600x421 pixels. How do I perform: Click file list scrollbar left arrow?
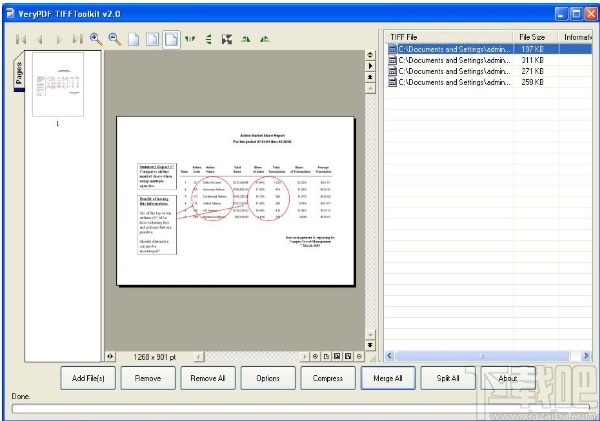(389, 356)
